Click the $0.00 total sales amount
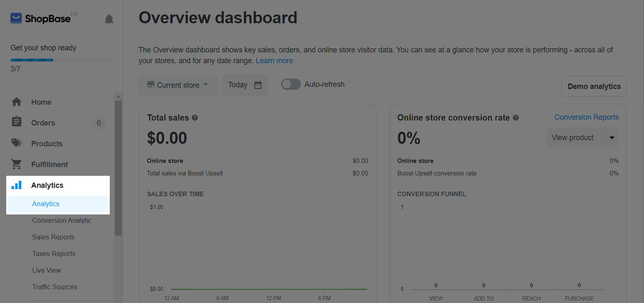Screen dimensions: 644x303 point(167,138)
